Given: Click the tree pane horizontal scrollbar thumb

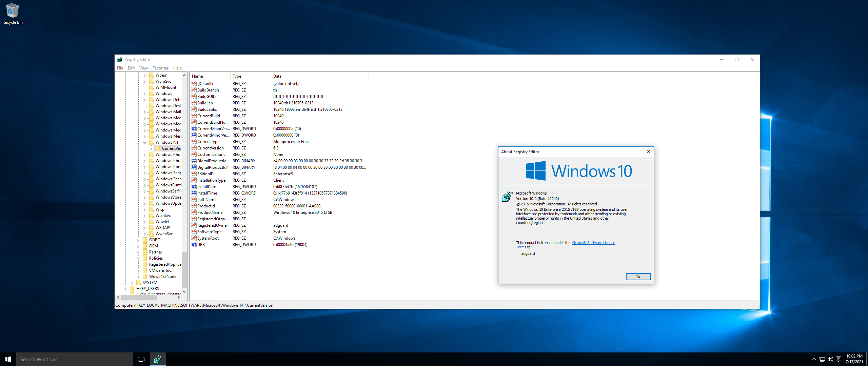Looking at the screenshot, I should 139,298.
